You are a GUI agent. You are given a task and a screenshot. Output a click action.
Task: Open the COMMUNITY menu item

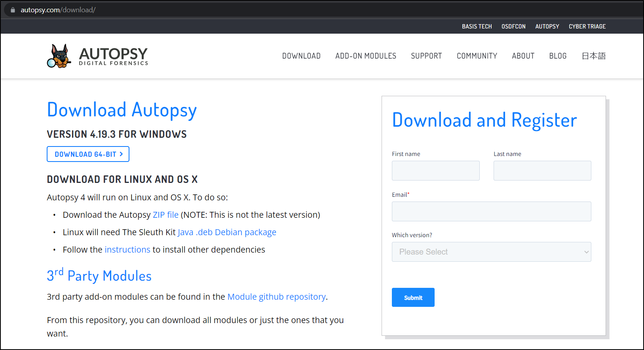click(x=477, y=56)
